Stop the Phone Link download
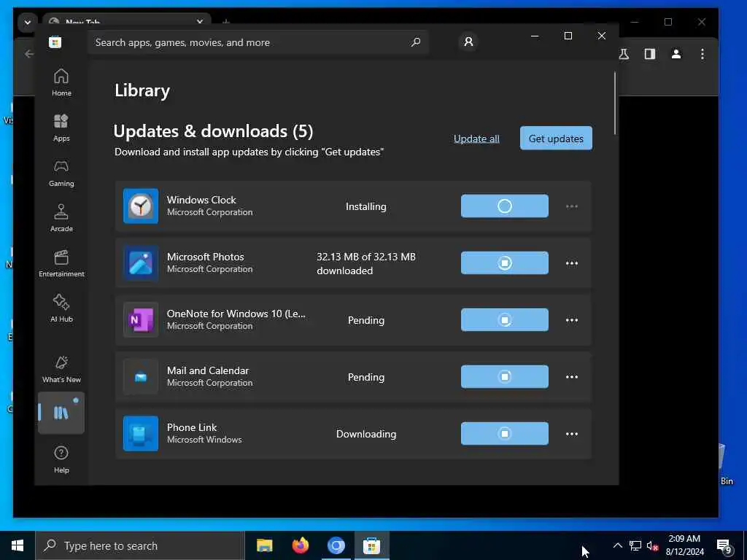The image size is (747, 560). click(505, 433)
